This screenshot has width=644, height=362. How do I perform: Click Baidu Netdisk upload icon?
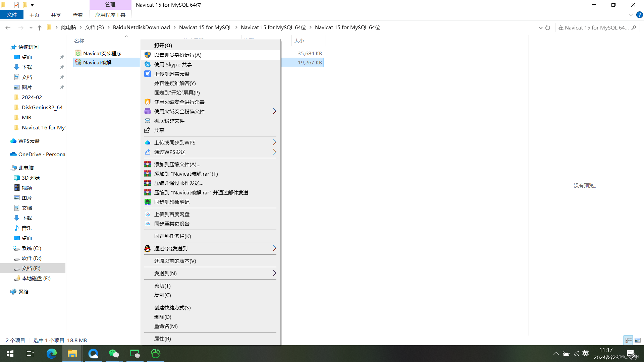tap(148, 214)
